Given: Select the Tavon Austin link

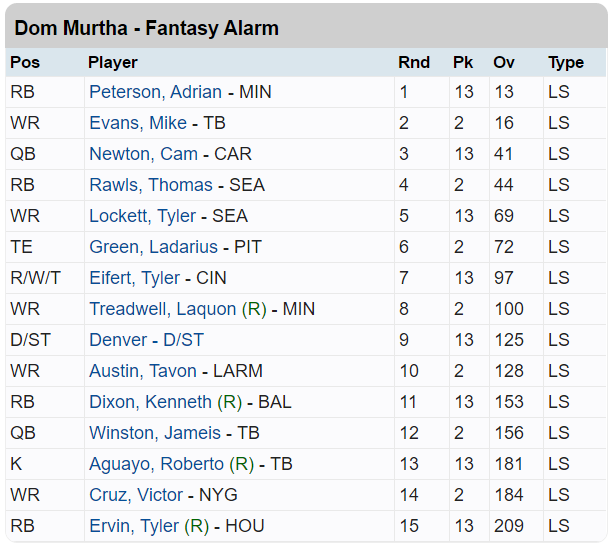Looking at the screenshot, I should 143,371.
